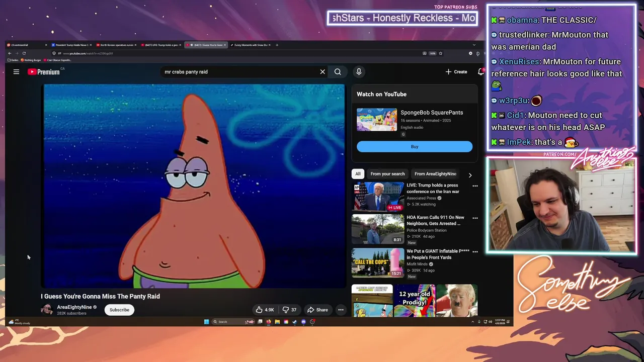Switch to North Korean operatives tab
The height and width of the screenshot is (362, 644).
pyautogui.click(x=116, y=45)
